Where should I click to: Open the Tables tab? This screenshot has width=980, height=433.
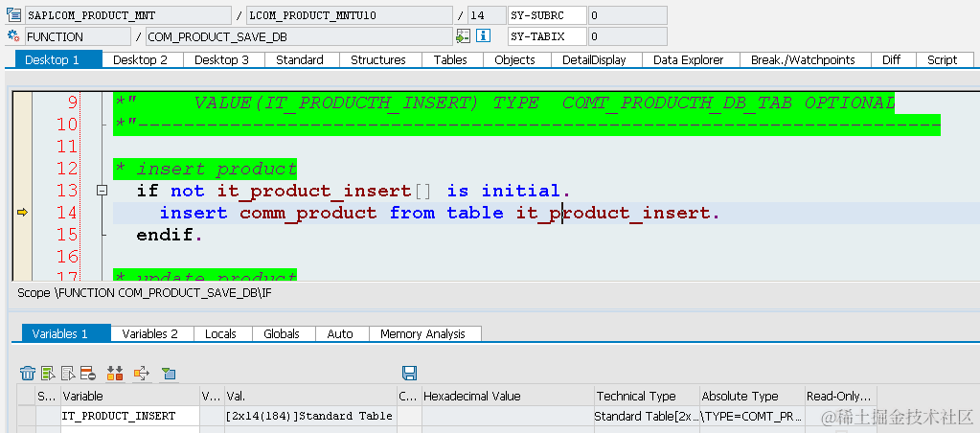click(450, 60)
